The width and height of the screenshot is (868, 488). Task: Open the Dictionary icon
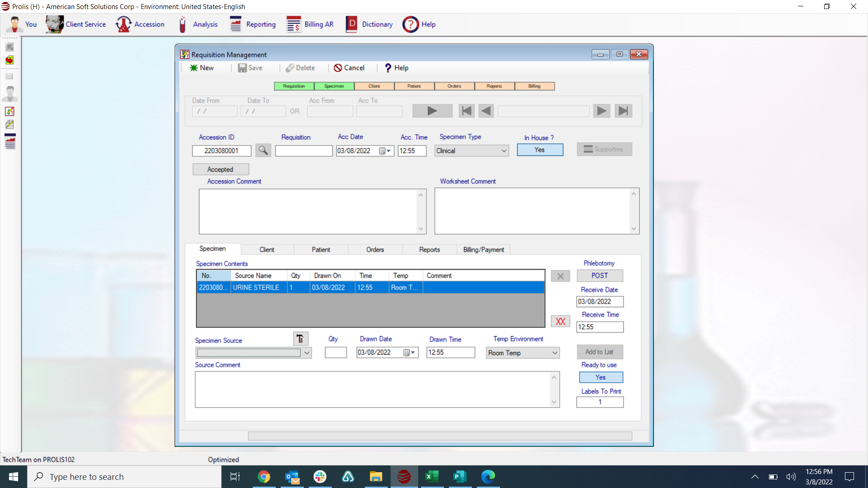point(369,24)
